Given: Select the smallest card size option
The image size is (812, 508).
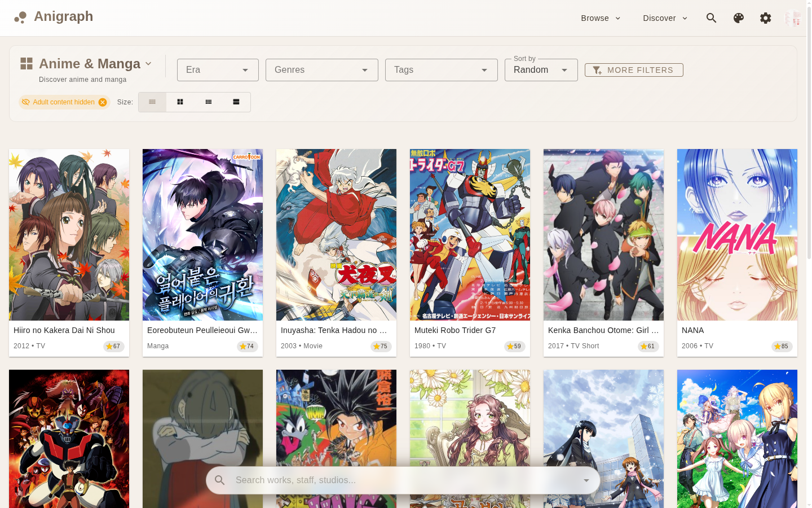Looking at the screenshot, I should tap(152, 102).
